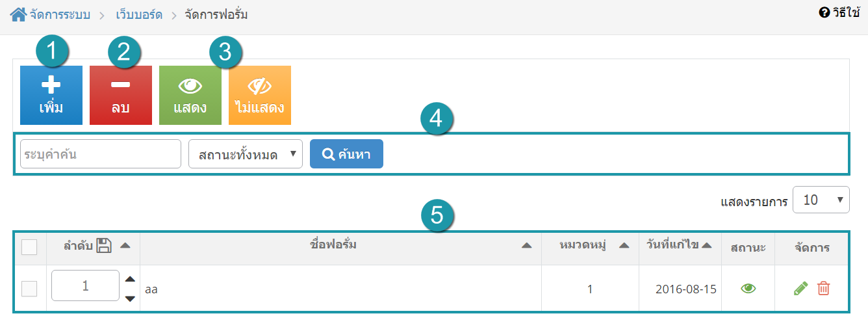Click the save order floppy disk icon
The height and width of the screenshot is (318, 868).
click(104, 245)
